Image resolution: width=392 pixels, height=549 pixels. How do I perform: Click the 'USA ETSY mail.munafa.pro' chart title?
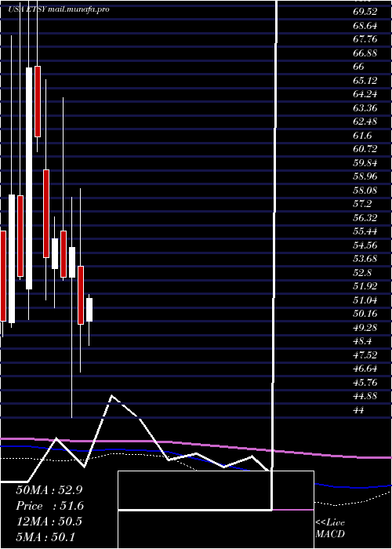pyautogui.click(x=59, y=9)
